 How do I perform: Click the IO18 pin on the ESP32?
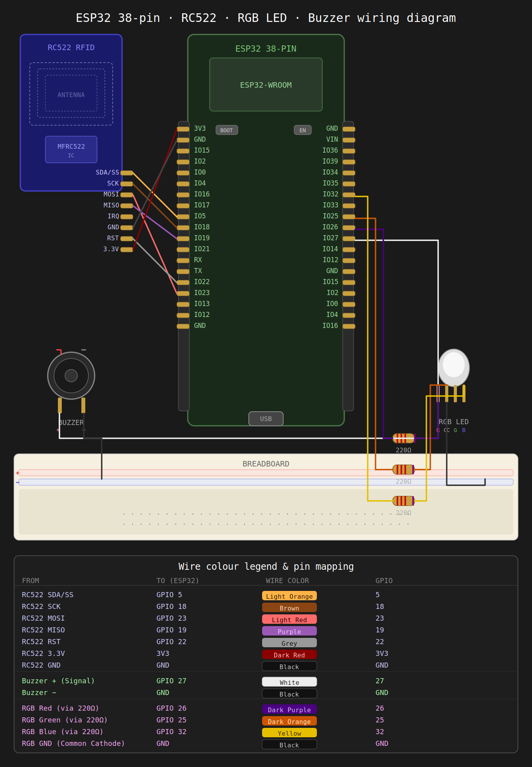tap(183, 228)
